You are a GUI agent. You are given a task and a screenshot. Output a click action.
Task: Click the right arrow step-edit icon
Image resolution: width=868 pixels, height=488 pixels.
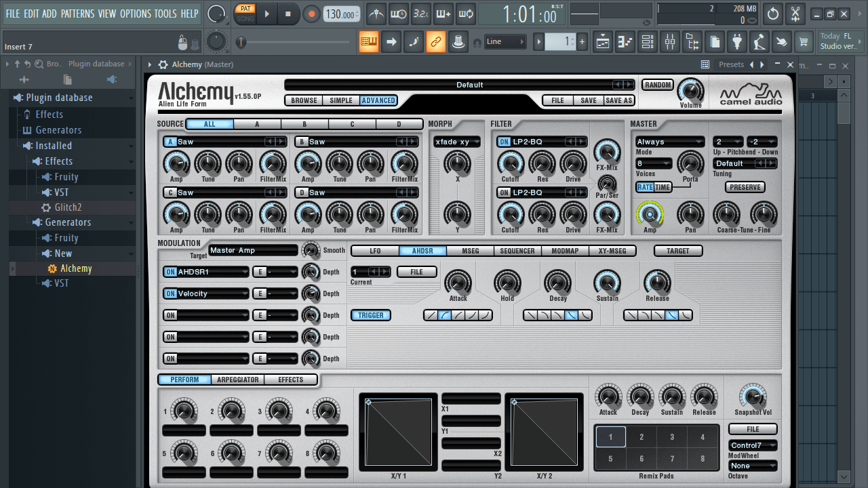391,42
